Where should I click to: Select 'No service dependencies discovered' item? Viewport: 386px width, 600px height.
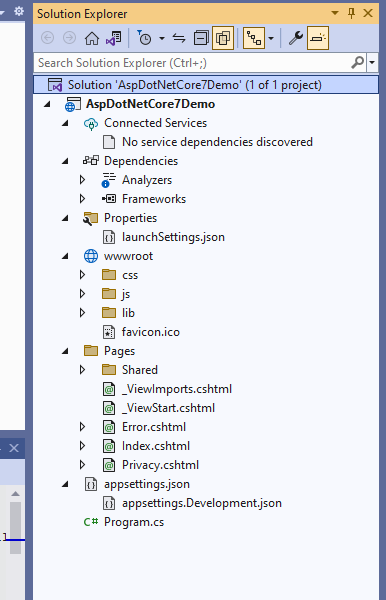(217, 142)
